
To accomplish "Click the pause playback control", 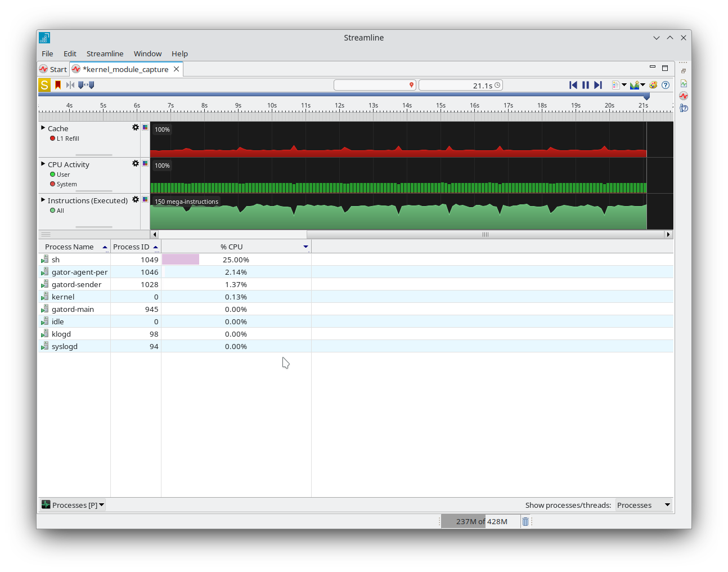I will coord(586,85).
